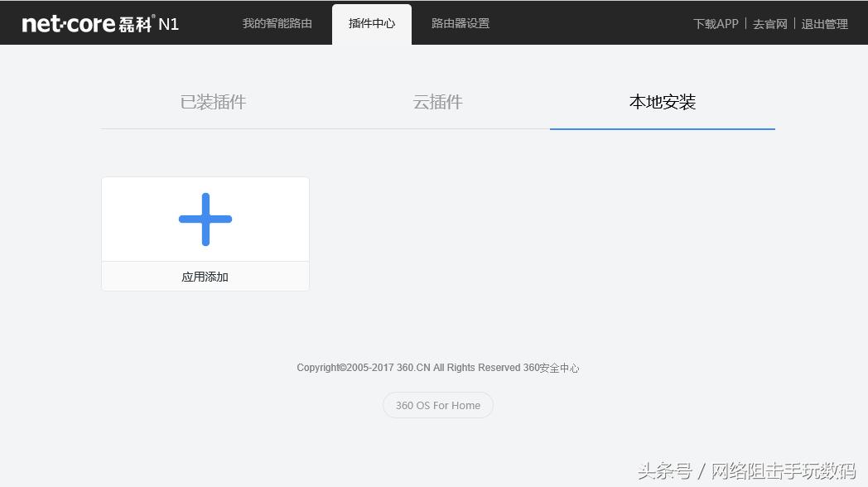This screenshot has width=868, height=487.
Task: Switch to the 云插件 tab
Action: click(x=437, y=102)
